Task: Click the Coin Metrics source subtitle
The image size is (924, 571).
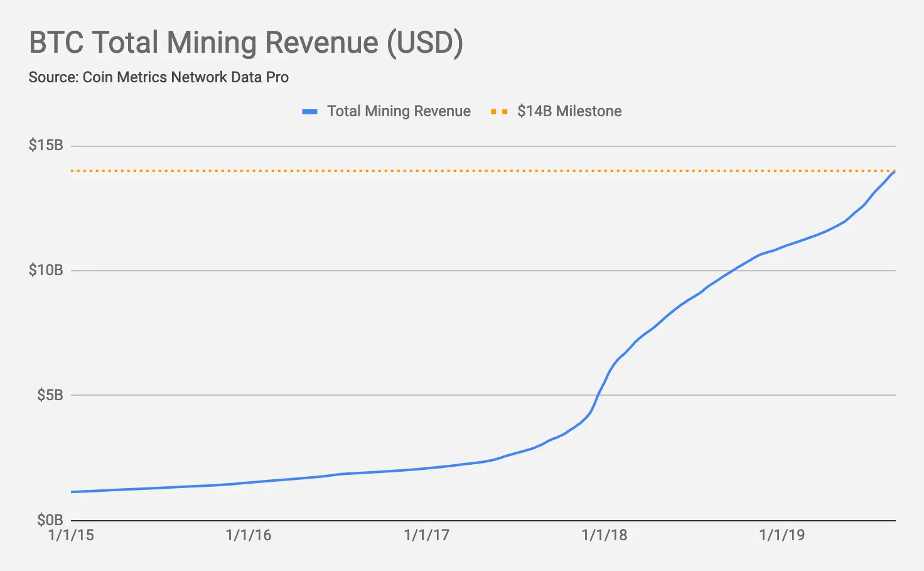Action: point(158,77)
